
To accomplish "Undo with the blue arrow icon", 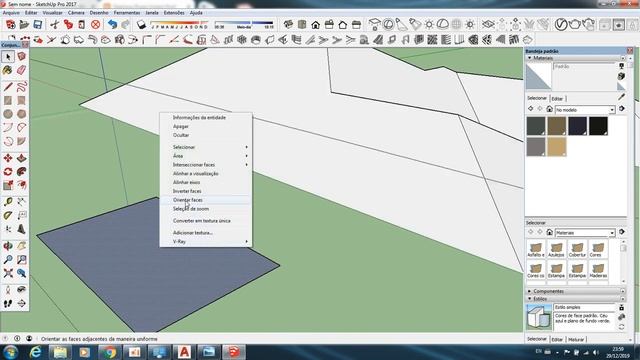I will click(112, 24).
